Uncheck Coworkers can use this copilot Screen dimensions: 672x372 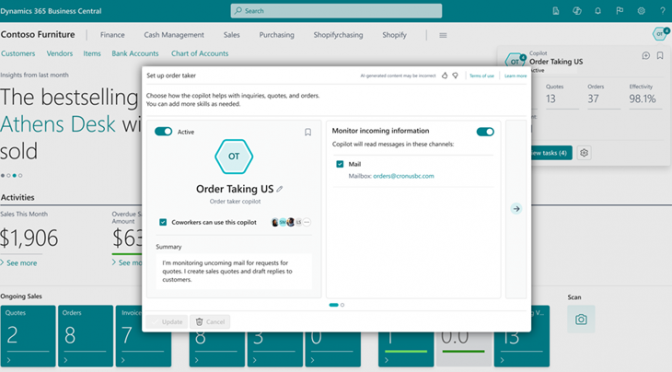[x=163, y=222]
